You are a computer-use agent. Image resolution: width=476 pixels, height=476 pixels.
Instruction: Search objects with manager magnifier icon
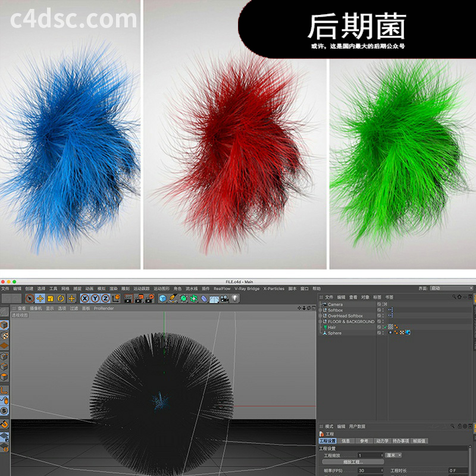point(454,297)
